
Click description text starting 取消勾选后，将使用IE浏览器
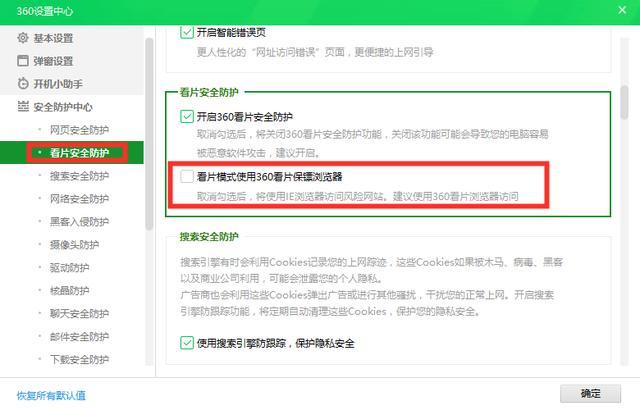click(358, 196)
